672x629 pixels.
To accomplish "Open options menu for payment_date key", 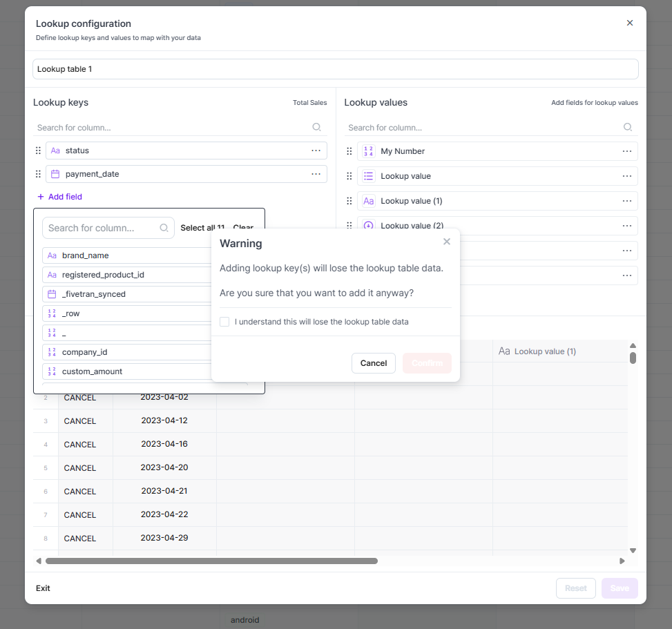I will tap(316, 174).
